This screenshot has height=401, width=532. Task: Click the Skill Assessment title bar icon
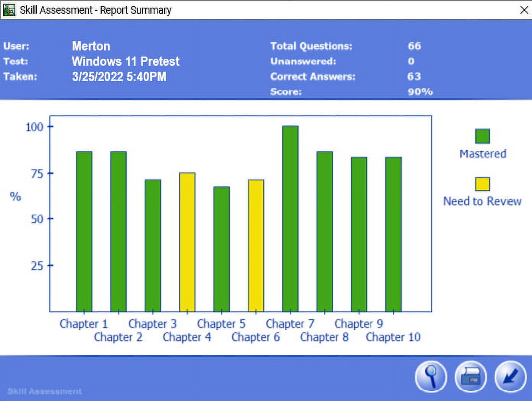click(9, 10)
